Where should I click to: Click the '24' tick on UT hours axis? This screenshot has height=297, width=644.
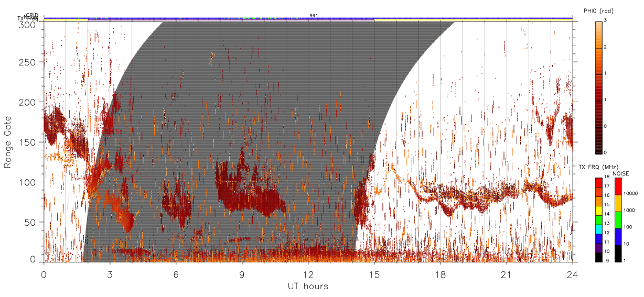(572, 274)
